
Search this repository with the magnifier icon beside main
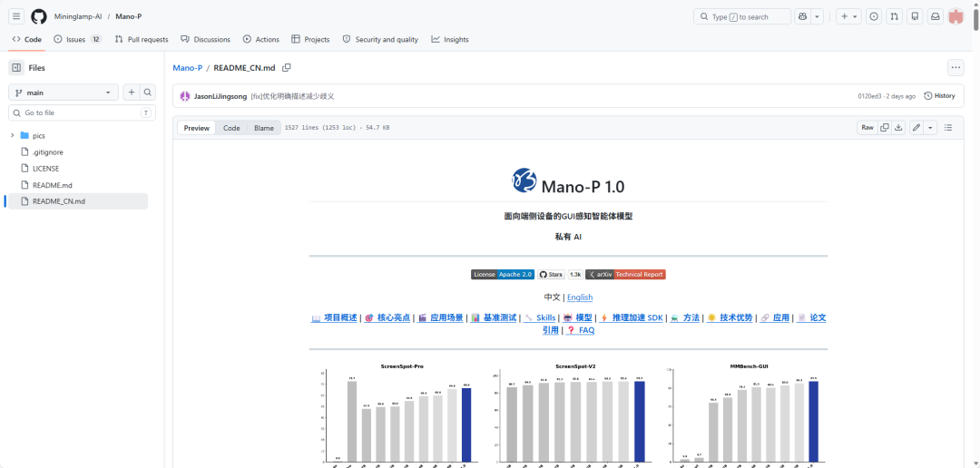click(148, 93)
